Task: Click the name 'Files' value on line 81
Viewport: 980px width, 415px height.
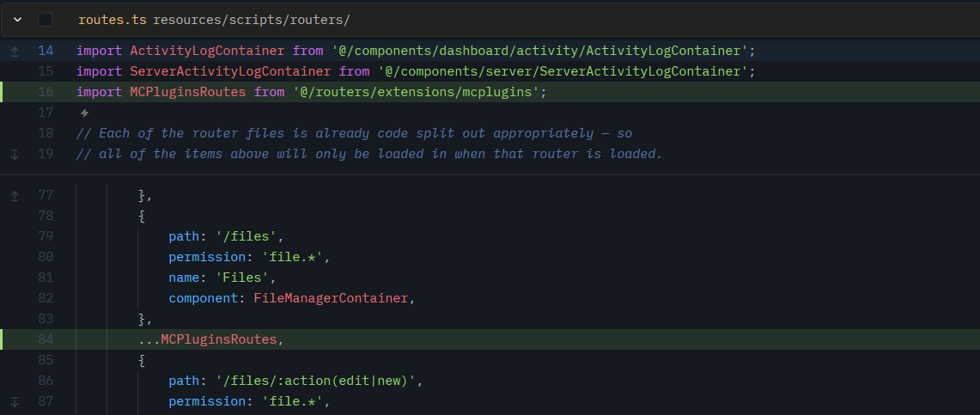Action: tap(244, 278)
